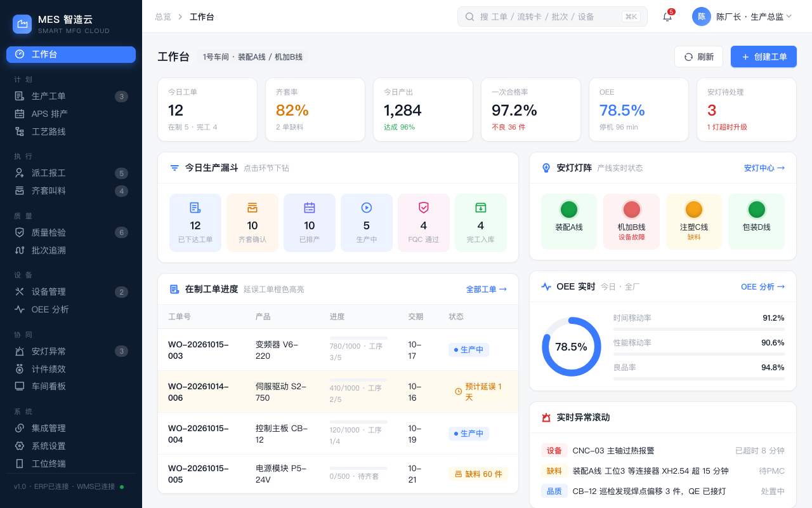
Task: Click the 陈 user avatar
Action: [x=702, y=17]
